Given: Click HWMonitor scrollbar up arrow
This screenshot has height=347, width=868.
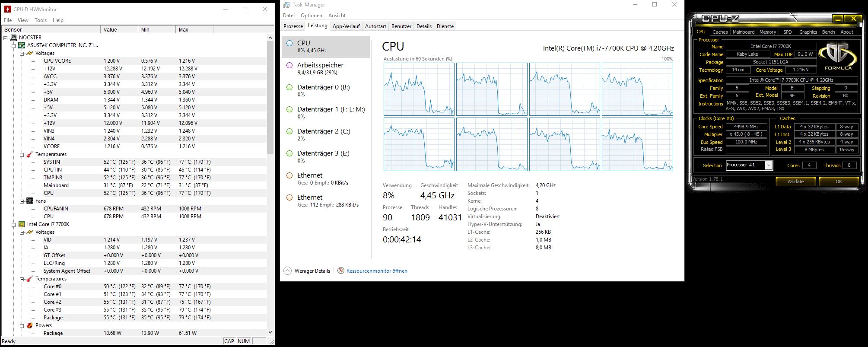Looking at the screenshot, I should 270,38.
